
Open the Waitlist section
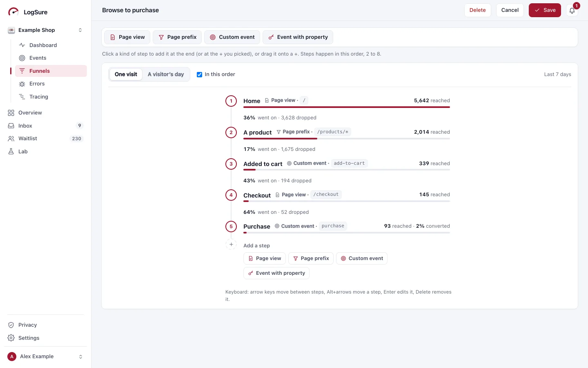point(46,139)
